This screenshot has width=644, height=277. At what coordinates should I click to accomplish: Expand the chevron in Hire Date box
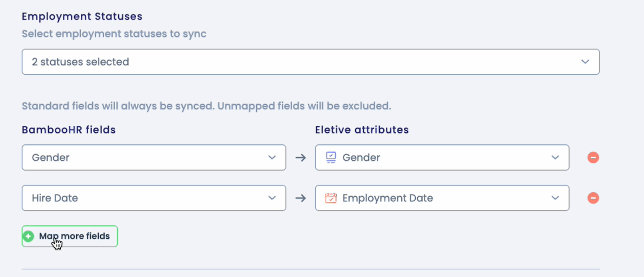(x=272, y=198)
